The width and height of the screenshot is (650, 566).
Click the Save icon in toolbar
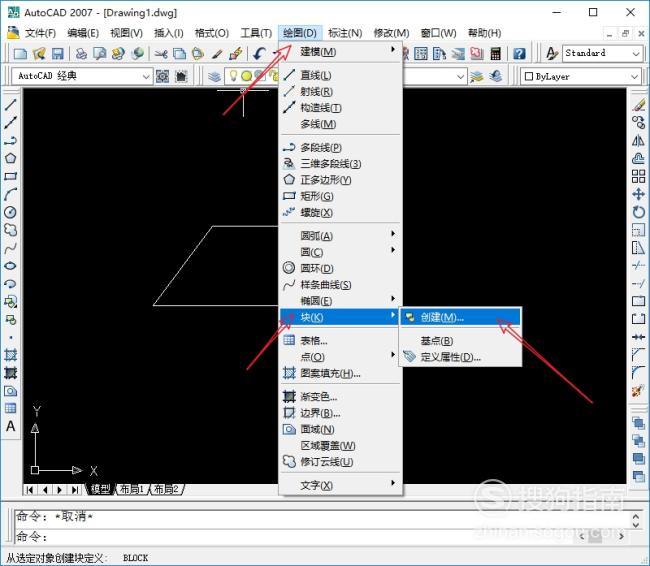[58, 53]
